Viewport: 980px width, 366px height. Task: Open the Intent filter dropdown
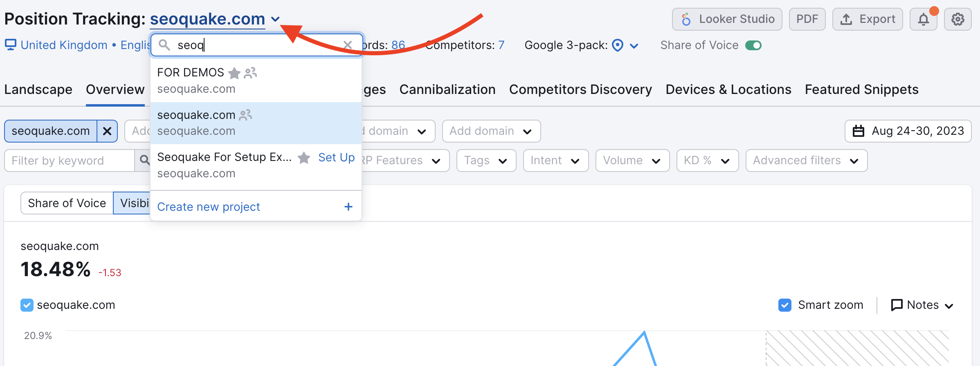click(556, 161)
